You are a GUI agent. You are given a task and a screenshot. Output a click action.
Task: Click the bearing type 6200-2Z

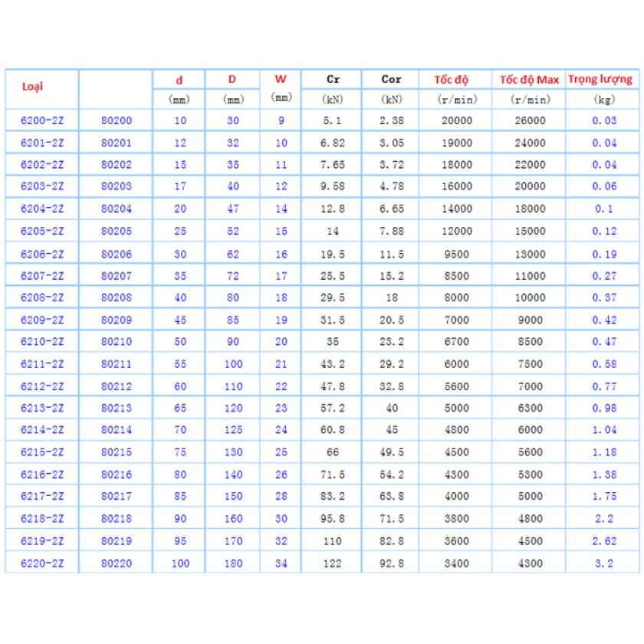tap(41, 120)
